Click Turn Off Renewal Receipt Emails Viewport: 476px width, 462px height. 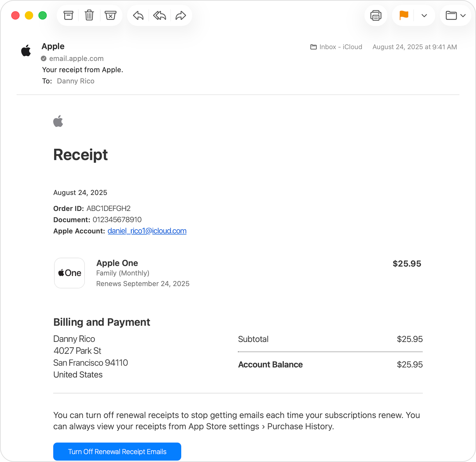[x=117, y=451]
